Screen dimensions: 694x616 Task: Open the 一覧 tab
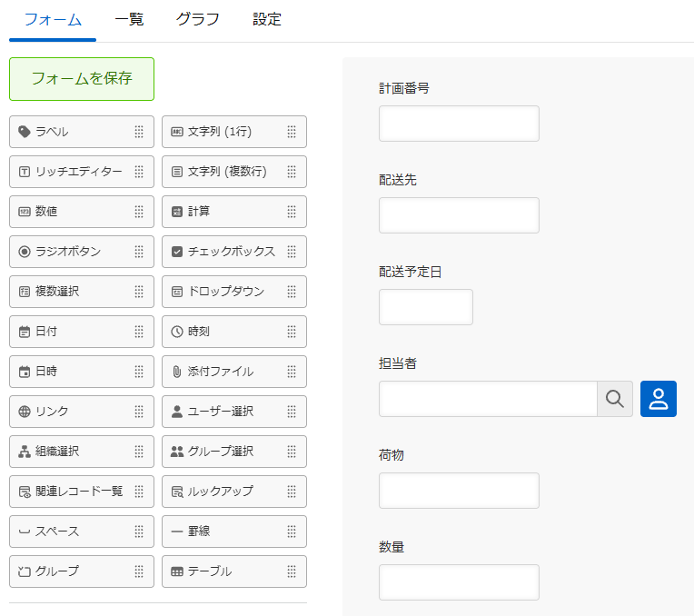coord(129,19)
